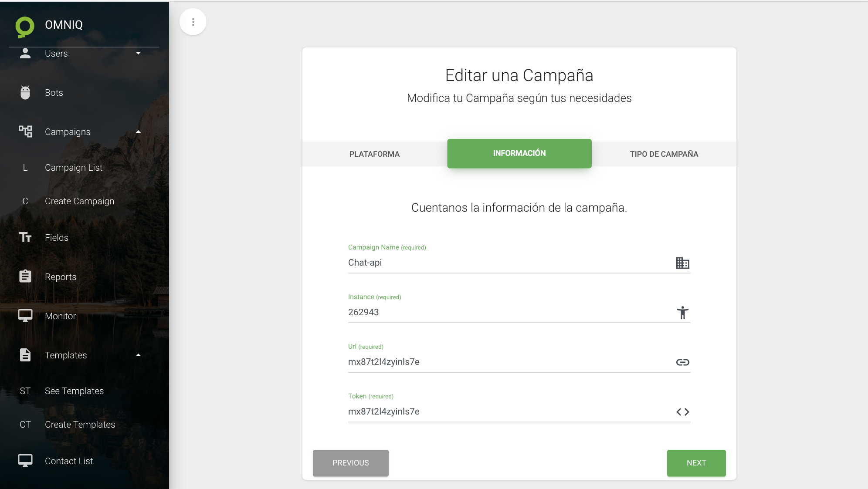Click the Monitor screen icon

[25, 316]
